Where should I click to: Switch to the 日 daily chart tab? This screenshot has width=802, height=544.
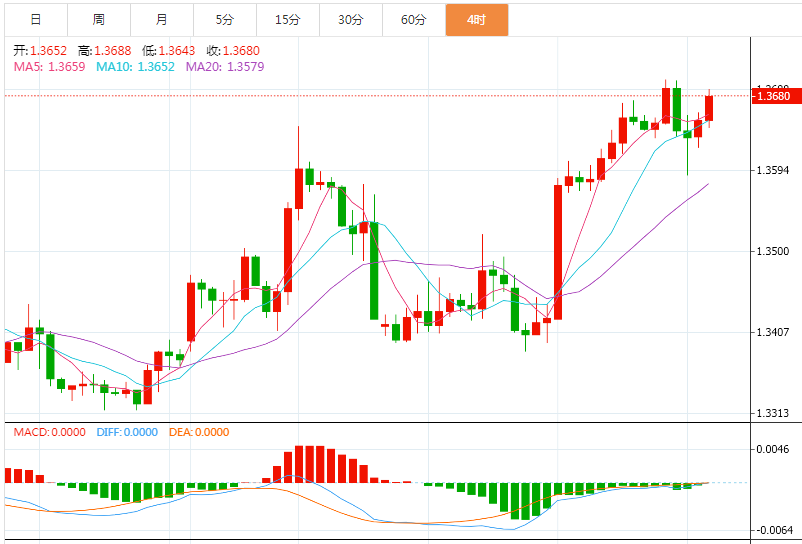(x=36, y=20)
